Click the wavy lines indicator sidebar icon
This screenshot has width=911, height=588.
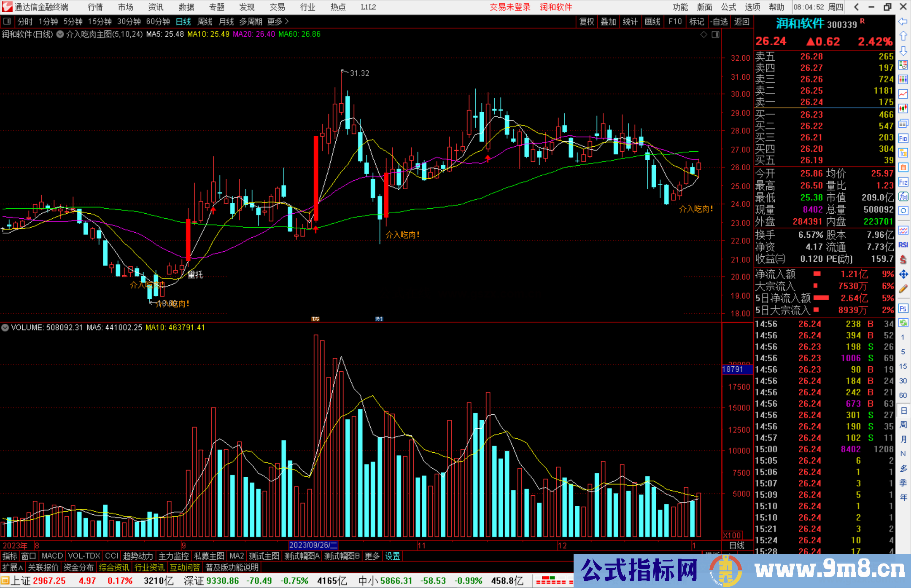click(903, 230)
